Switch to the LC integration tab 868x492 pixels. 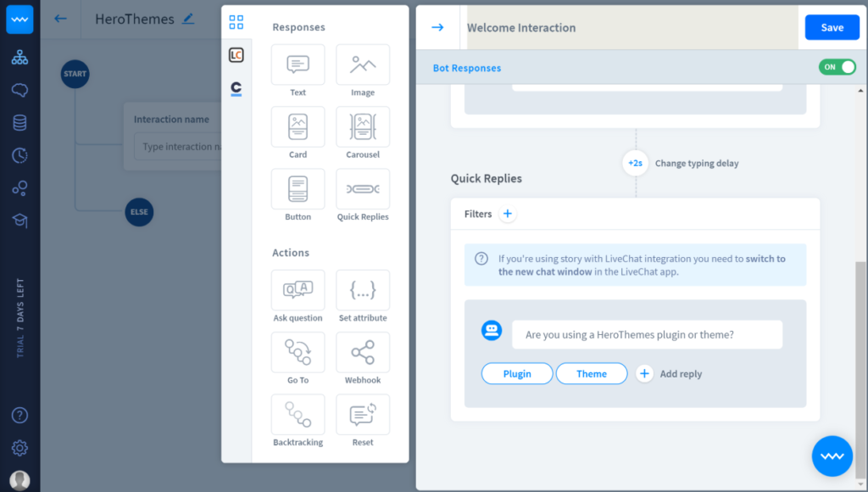tap(236, 54)
